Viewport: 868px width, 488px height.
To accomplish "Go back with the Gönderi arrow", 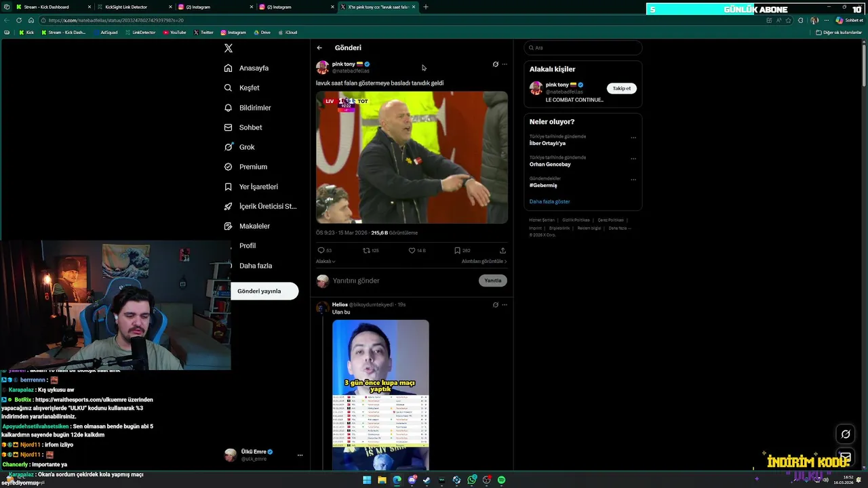I will tap(319, 47).
